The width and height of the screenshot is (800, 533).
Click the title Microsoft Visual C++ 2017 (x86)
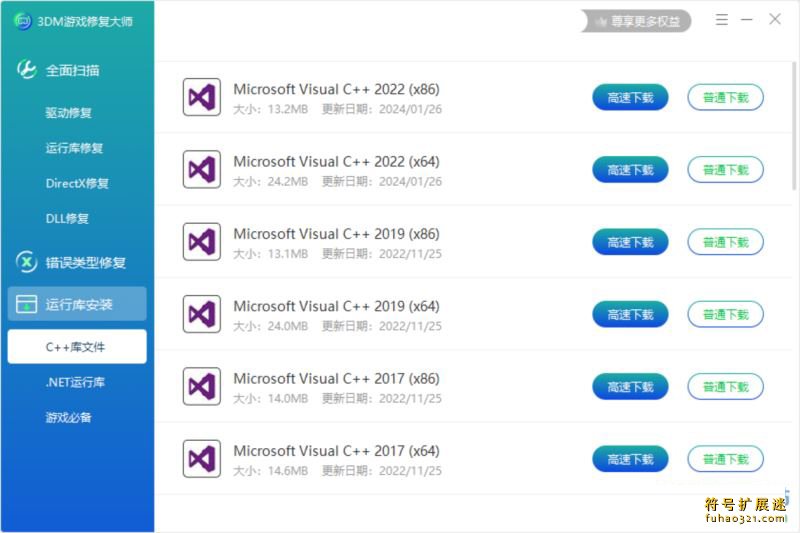[x=336, y=379]
